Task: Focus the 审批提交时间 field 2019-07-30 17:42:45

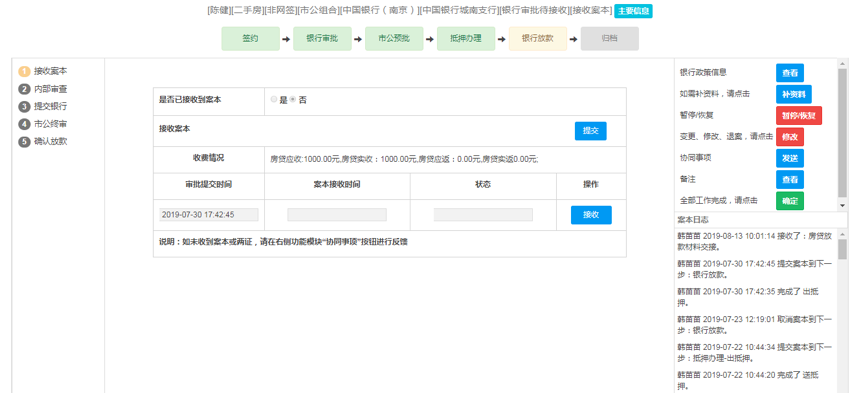Action: click(209, 215)
